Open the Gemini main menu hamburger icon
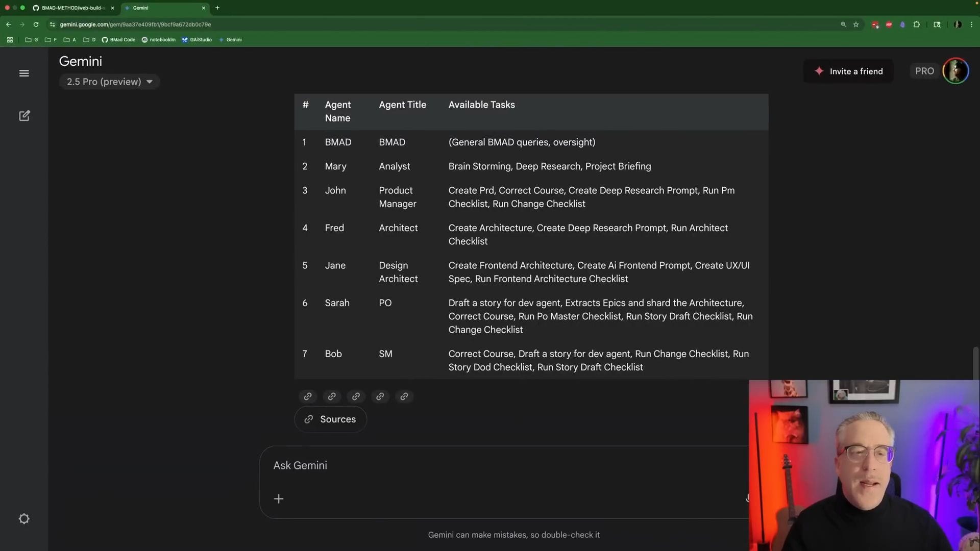 (24, 73)
